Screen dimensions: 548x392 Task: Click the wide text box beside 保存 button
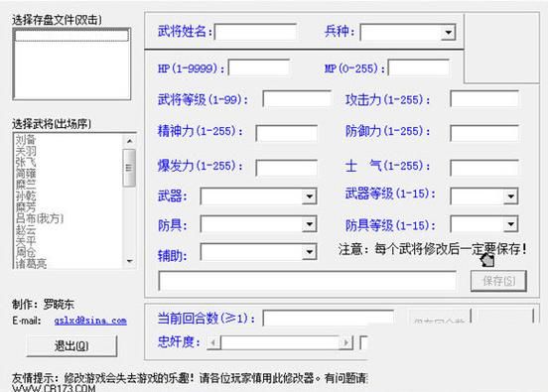[x=307, y=281]
